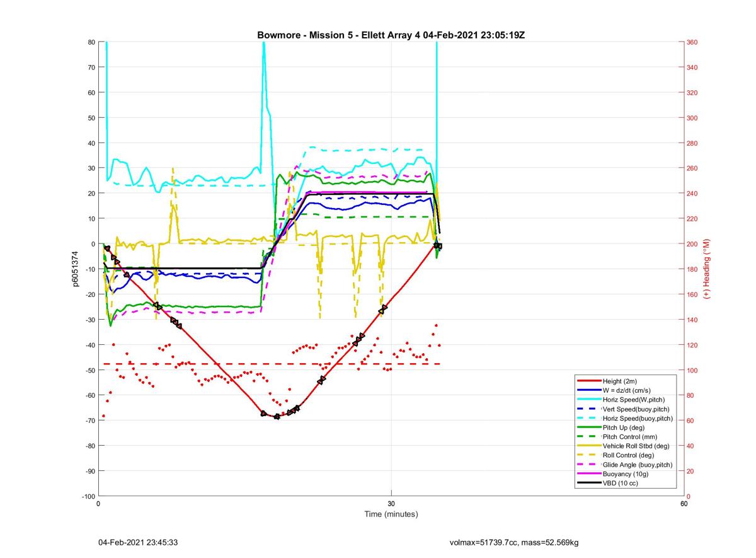
Task: Click the left axis tick label '-90'
Action: pos(89,471)
